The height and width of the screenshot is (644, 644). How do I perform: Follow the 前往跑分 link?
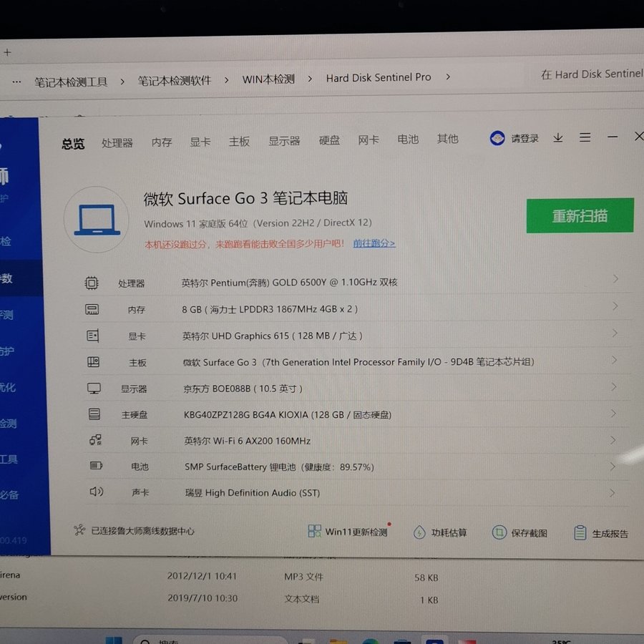coord(374,243)
